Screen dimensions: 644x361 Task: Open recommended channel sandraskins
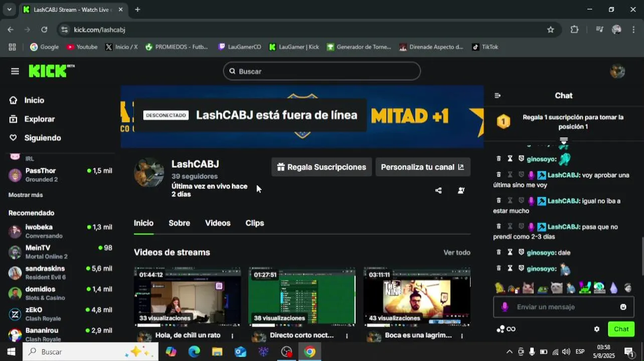(60, 272)
